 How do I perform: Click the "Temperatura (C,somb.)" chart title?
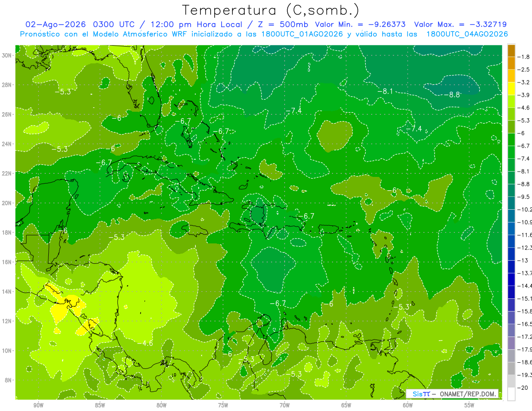click(x=271, y=10)
